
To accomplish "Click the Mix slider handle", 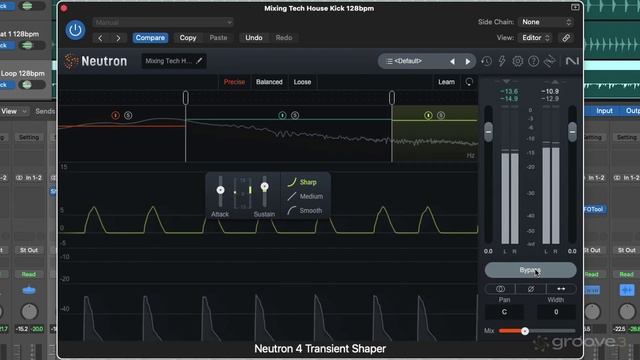I will [x=525, y=331].
